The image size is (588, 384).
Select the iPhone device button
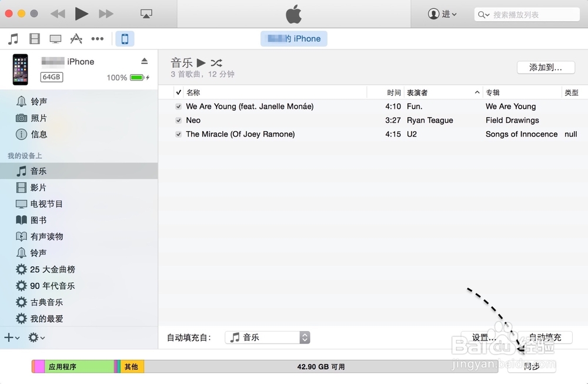(x=125, y=39)
